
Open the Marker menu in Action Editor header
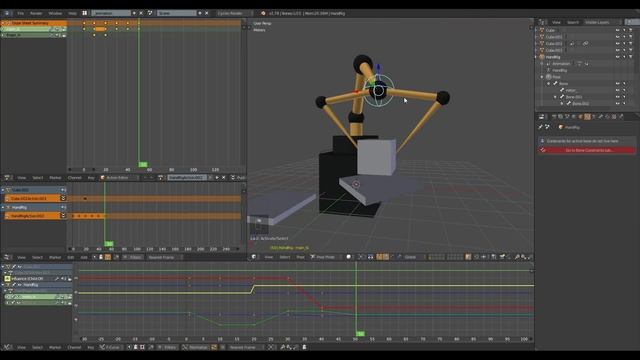pyautogui.click(x=55, y=178)
